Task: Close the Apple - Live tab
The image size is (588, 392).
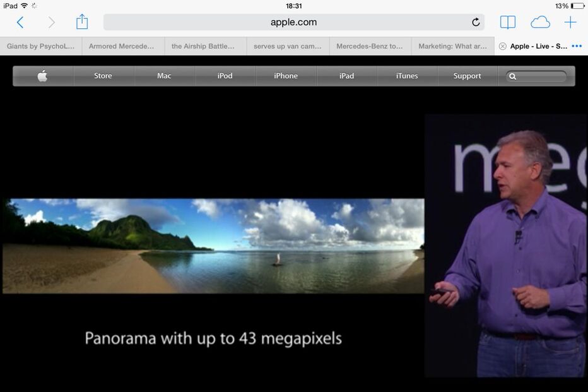Action: click(x=503, y=46)
